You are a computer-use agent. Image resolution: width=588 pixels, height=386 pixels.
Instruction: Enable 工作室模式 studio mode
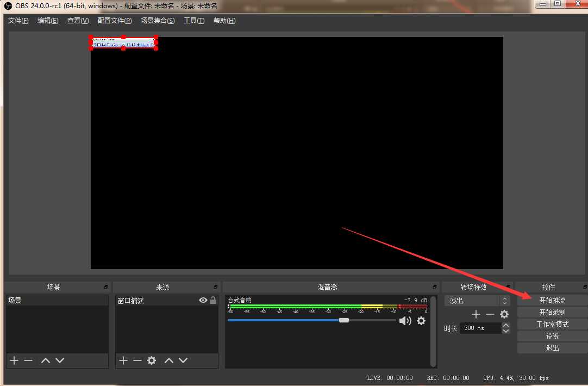pyautogui.click(x=552, y=324)
